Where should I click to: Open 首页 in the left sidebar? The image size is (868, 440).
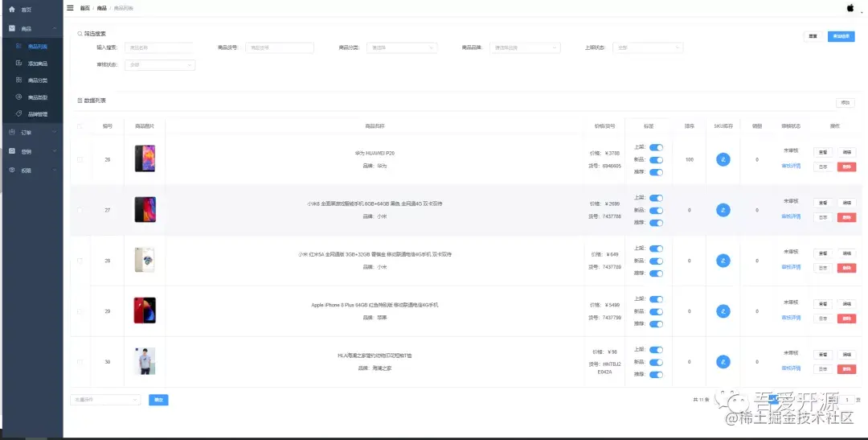click(31, 10)
